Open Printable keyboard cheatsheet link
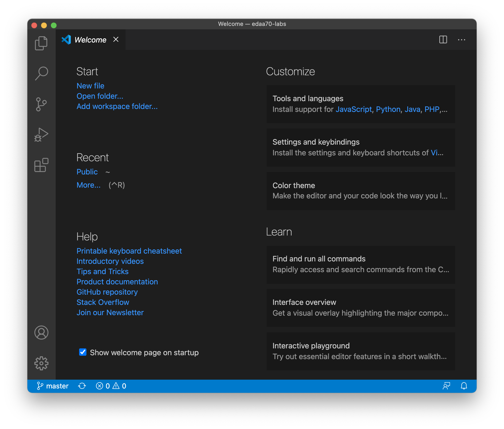504x429 pixels. click(x=129, y=251)
